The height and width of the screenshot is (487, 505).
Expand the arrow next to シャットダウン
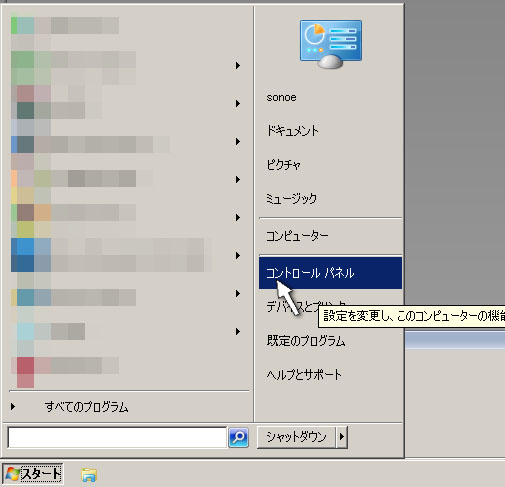[x=342, y=436]
